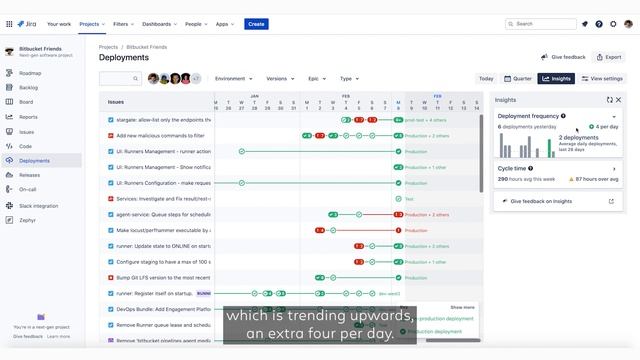Click Give feedback button at top
640x360 pixels.
coord(563,57)
